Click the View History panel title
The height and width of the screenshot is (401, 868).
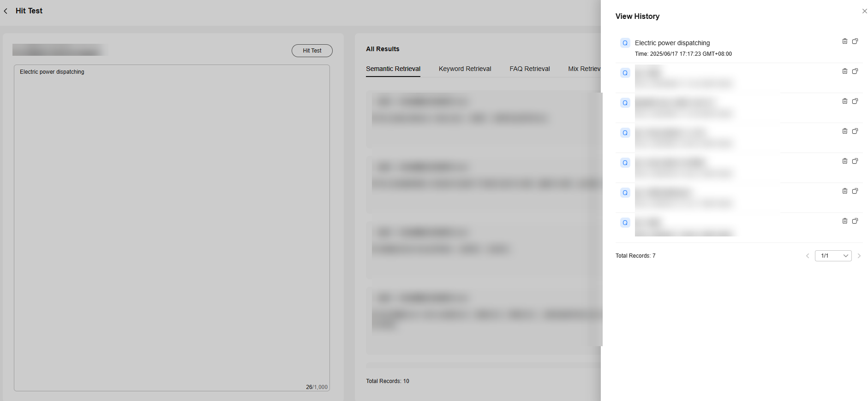[637, 16]
